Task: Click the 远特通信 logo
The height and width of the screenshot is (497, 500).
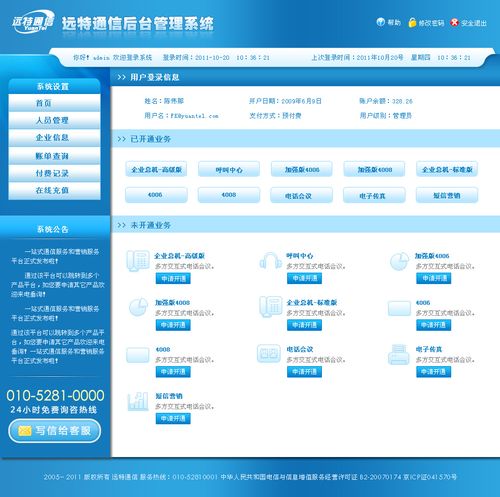Action: coord(33,22)
